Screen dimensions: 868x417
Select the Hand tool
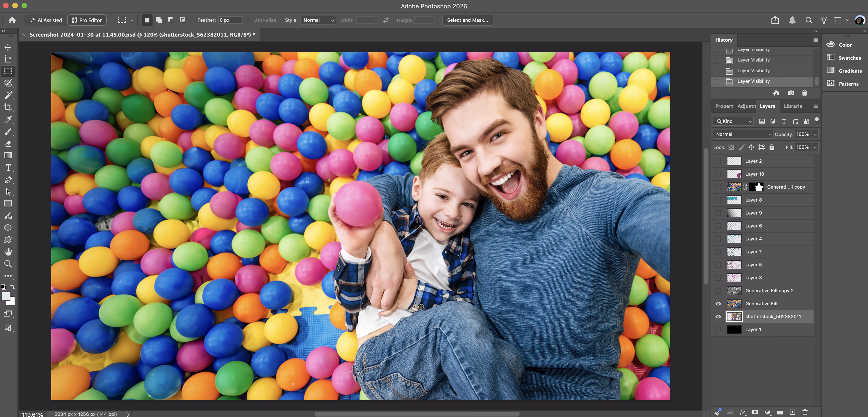(x=8, y=252)
